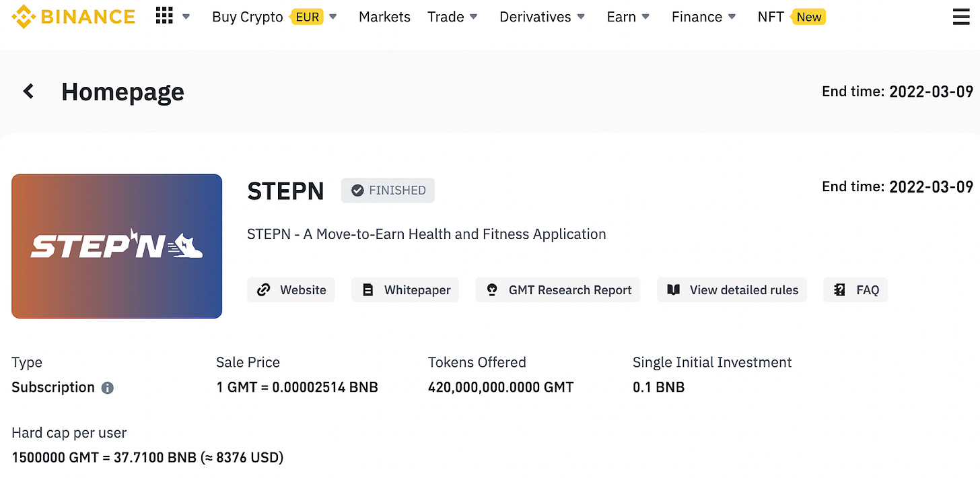
Task: Click the info icon beside Subscription
Action: click(x=108, y=388)
